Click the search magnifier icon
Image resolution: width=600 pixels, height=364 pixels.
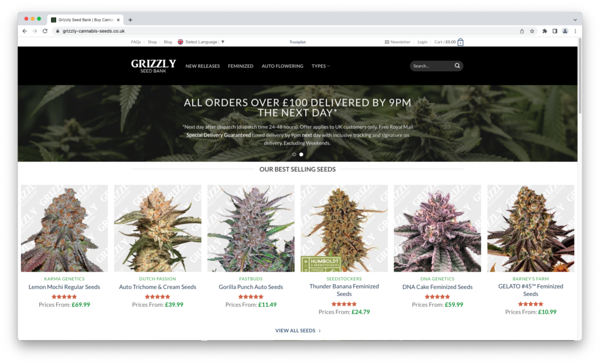[457, 66]
